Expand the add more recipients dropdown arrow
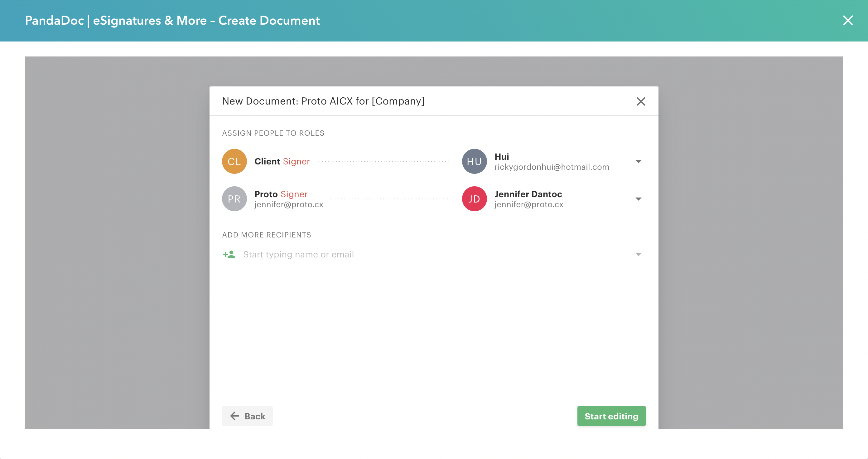 coord(638,254)
